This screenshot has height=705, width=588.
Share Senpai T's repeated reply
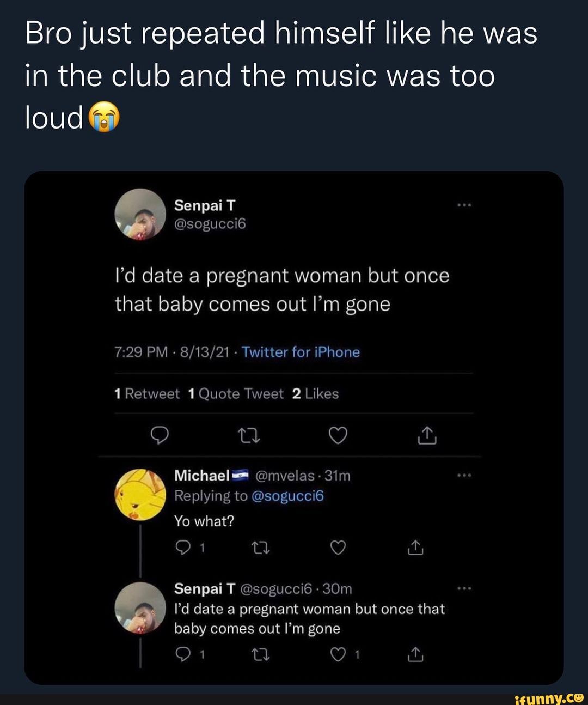coord(415,655)
